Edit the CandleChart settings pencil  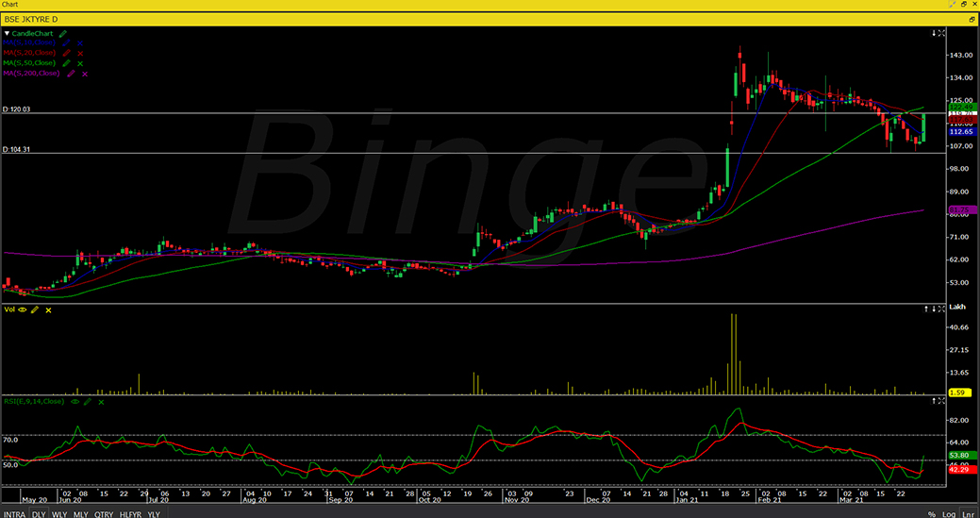[63, 33]
